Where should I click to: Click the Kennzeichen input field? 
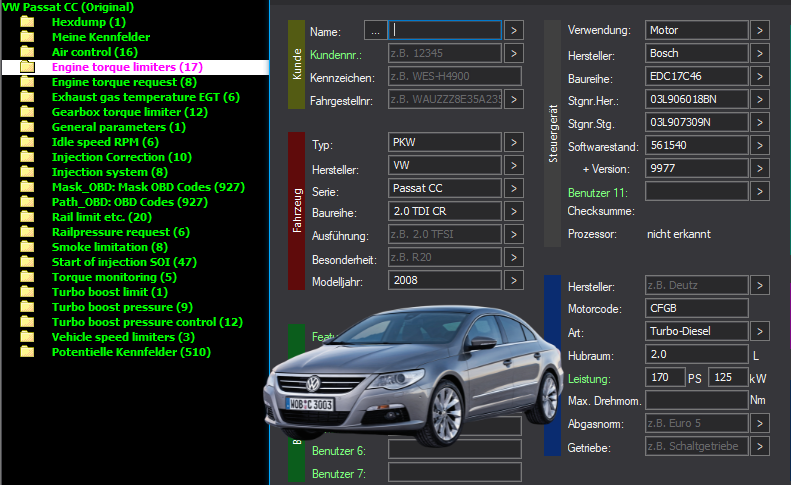(x=455, y=76)
